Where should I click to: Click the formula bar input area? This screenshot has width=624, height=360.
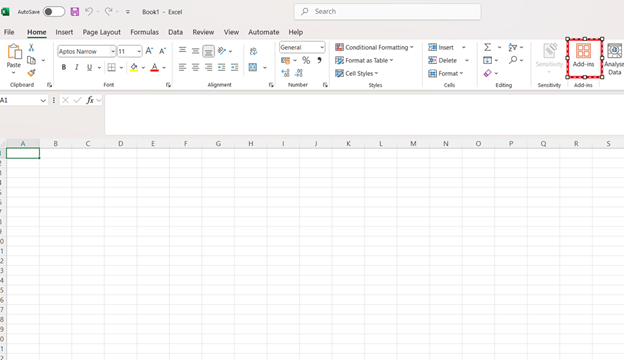pos(364,115)
